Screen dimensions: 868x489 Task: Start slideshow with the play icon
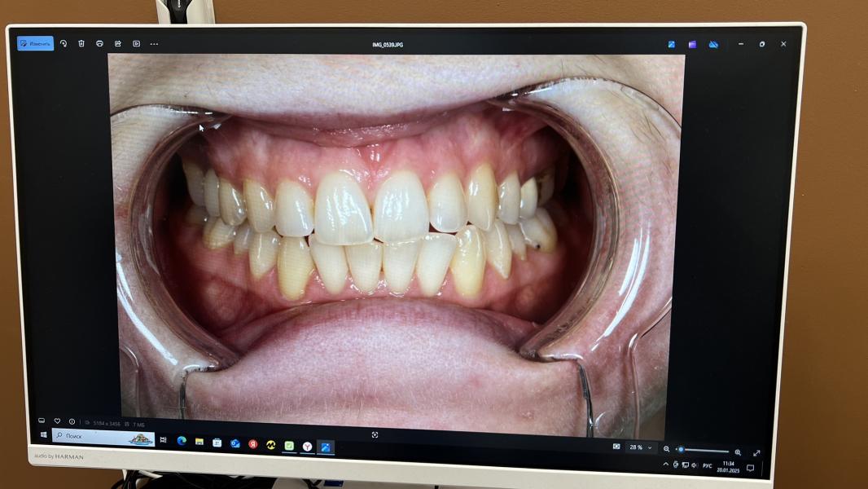click(x=136, y=43)
